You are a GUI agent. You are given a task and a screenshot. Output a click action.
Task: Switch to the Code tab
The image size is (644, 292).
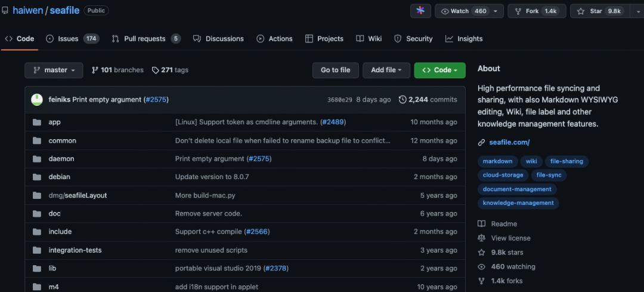click(x=19, y=39)
